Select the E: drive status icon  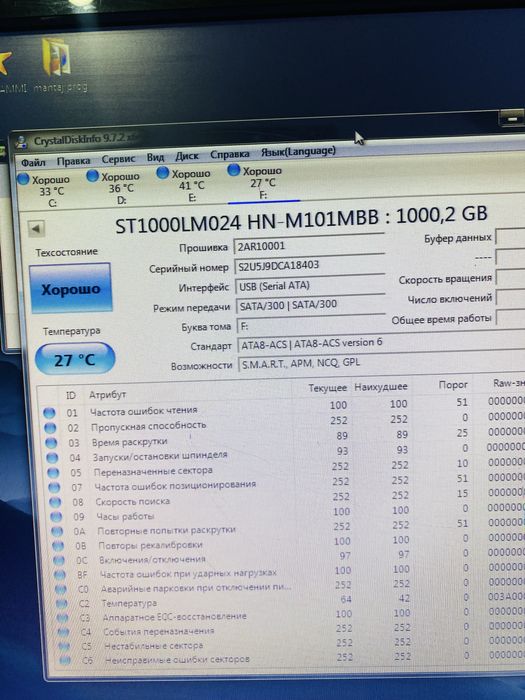(x=162, y=173)
